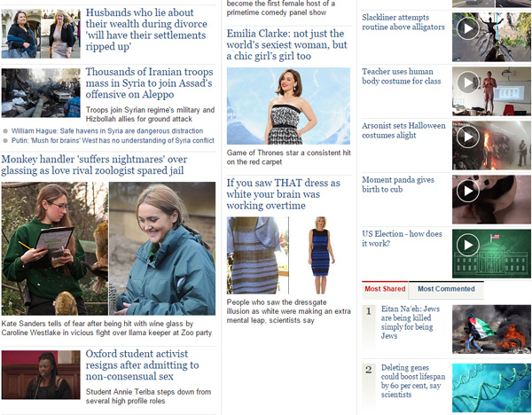Open William Hague safe havens link

point(107,131)
